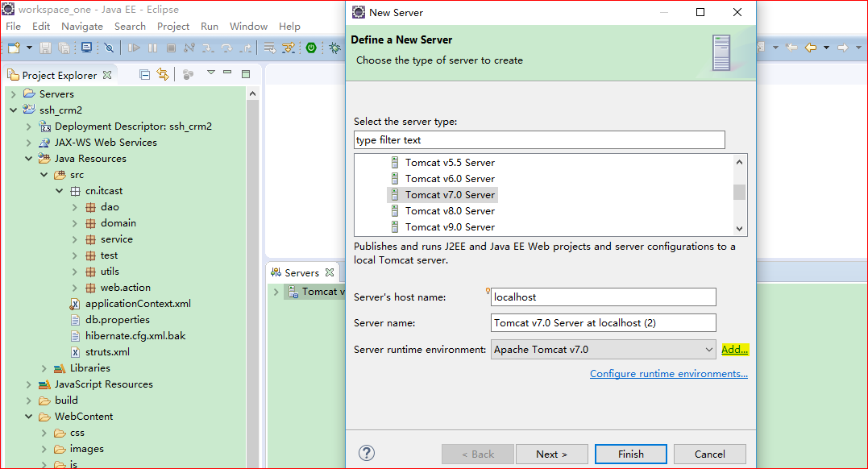Image resolution: width=868 pixels, height=469 pixels.
Task: Click the Suspend debug icon
Action: point(153,48)
